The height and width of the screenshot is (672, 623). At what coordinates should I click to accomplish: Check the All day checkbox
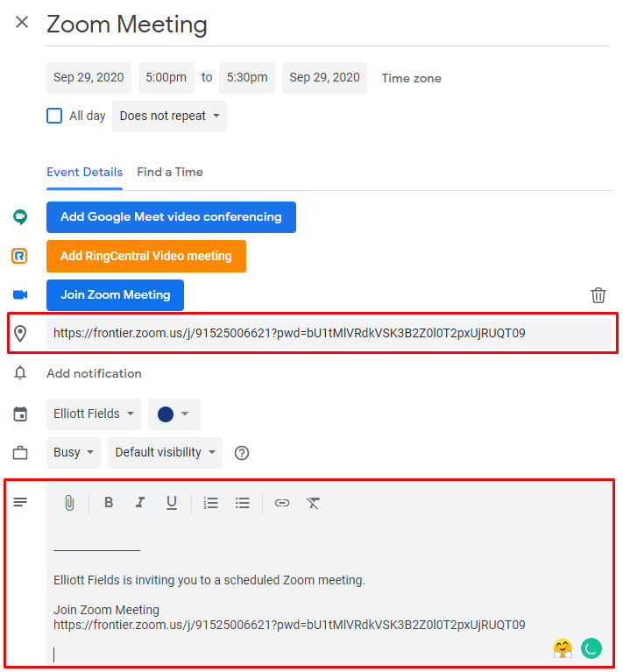click(54, 116)
